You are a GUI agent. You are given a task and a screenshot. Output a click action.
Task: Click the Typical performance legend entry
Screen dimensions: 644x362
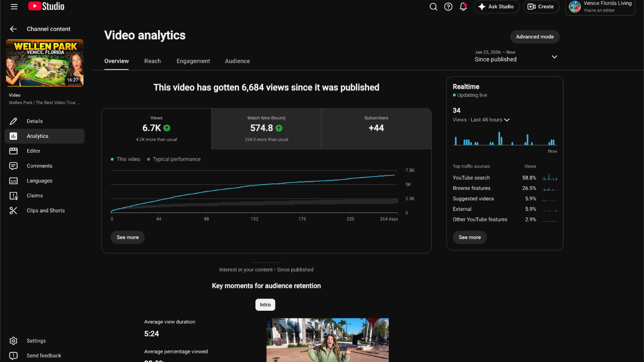tap(174, 159)
